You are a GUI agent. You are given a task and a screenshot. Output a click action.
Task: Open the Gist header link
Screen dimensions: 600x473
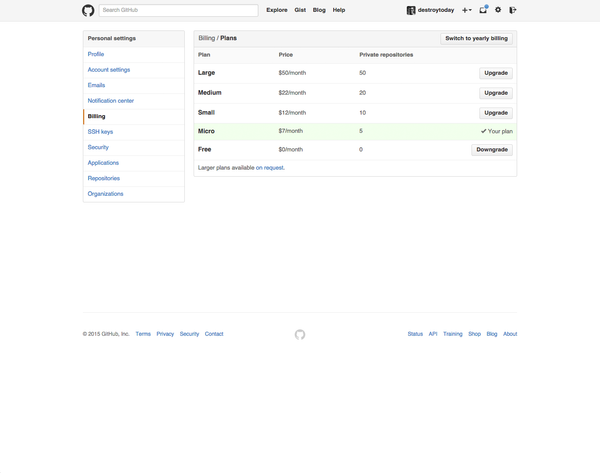[300, 10]
